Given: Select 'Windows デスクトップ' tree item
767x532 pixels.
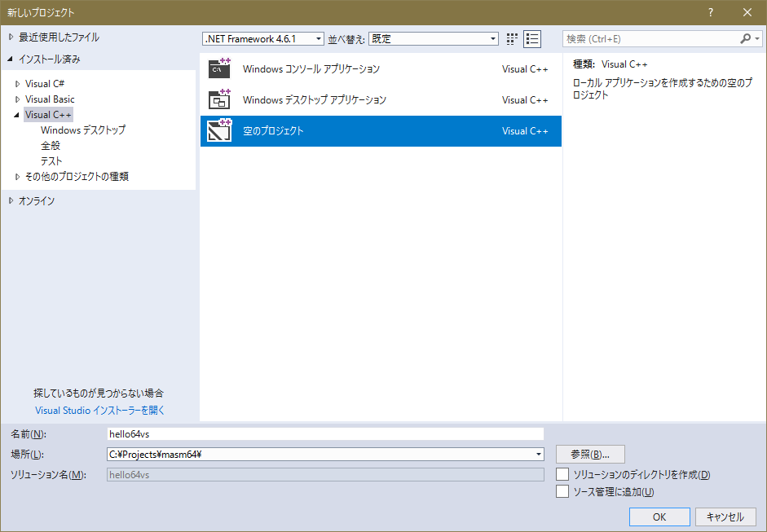Looking at the screenshot, I should tap(83, 130).
